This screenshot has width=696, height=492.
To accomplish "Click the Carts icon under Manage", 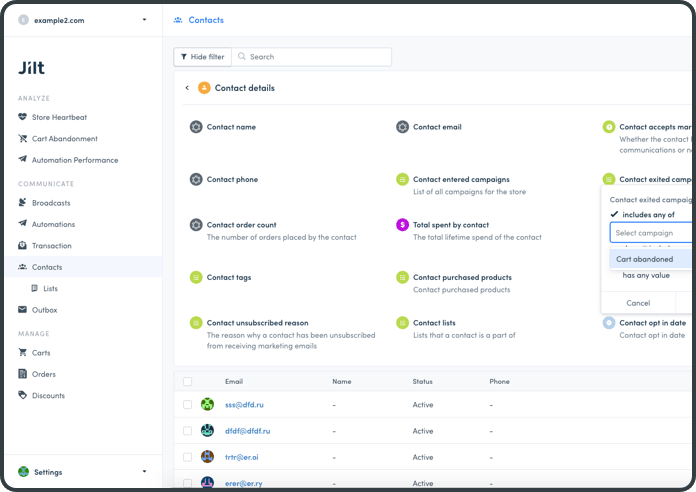I will [23, 353].
